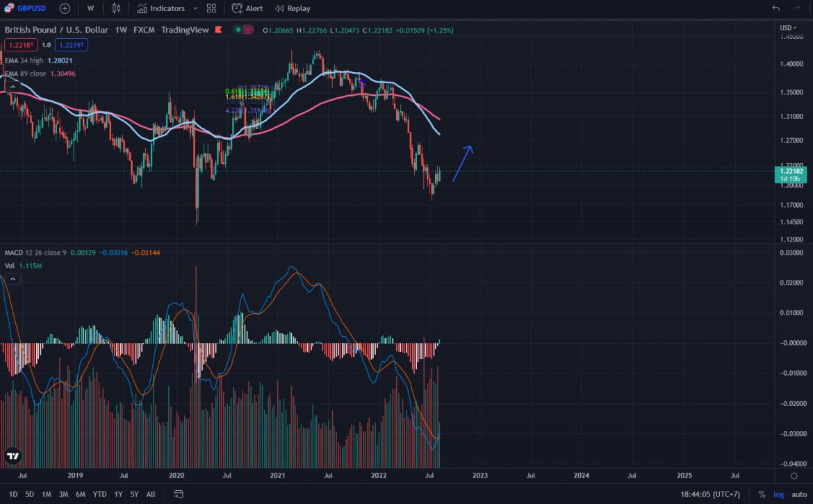The width and height of the screenshot is (813, 504).
Task: Click the Alert clock icon
Action: [x=237, y=8]
